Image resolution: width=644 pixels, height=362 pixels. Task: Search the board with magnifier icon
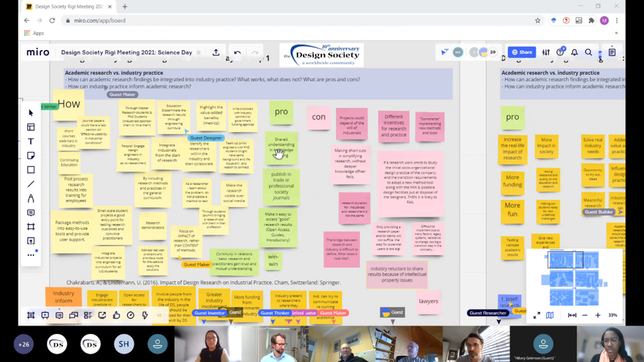tap(589, 53)
